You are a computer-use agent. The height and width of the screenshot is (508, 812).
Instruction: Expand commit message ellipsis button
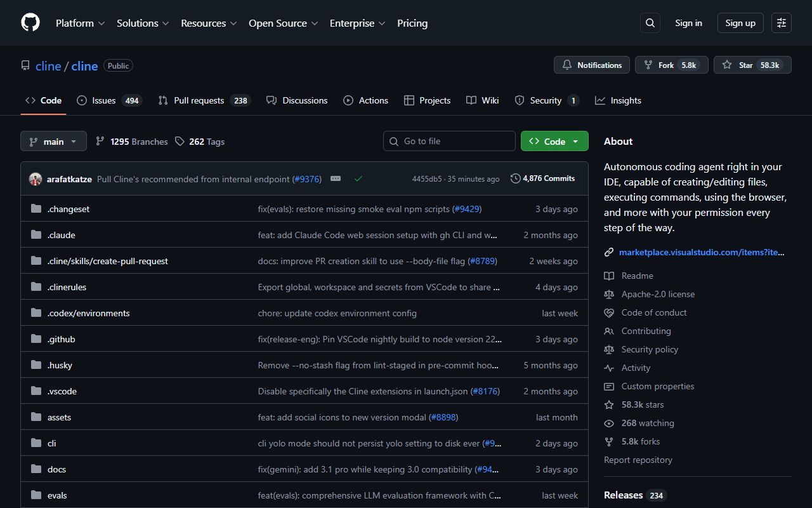[x=336, y=179]
